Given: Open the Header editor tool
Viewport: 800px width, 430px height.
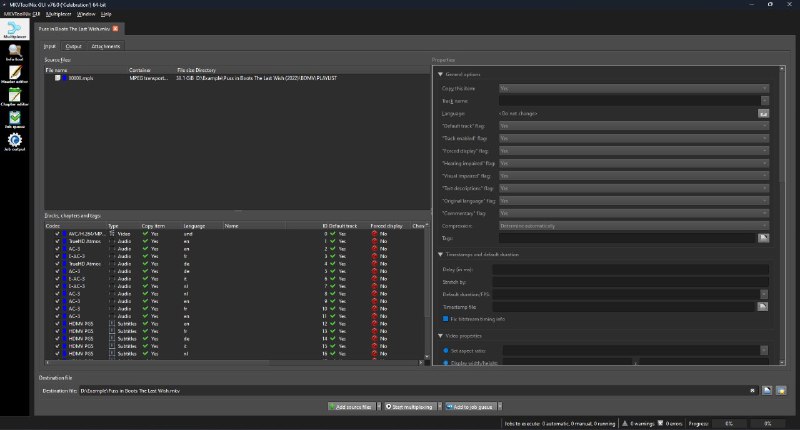Looking at the screenshot, I should (x=15, y=76).
